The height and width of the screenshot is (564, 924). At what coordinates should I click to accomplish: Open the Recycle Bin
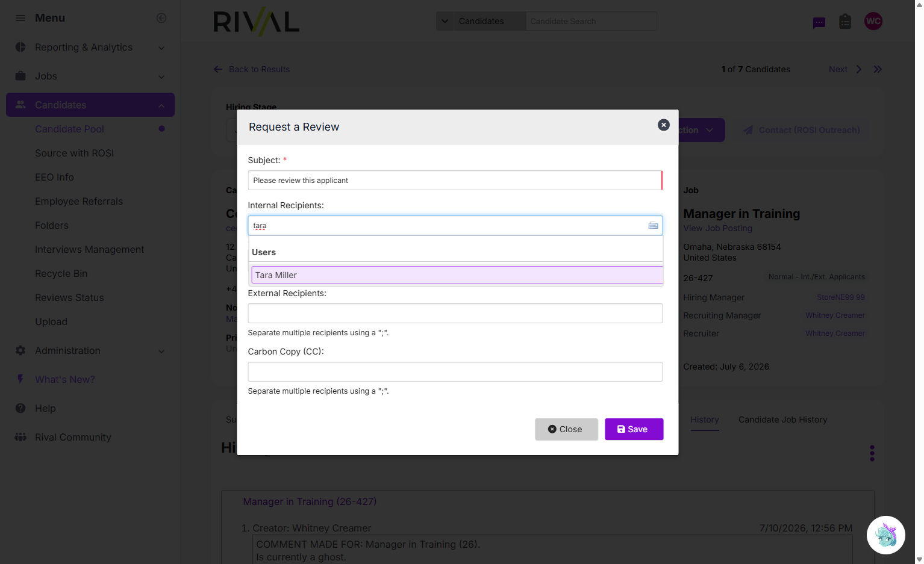pyautogui.click(x=61, y=273)
